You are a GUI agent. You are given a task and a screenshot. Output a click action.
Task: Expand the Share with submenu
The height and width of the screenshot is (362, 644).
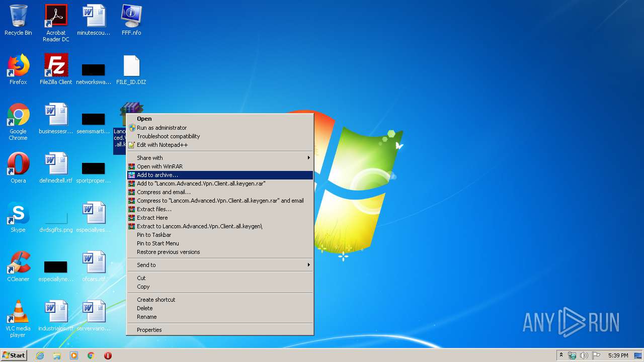220,158
